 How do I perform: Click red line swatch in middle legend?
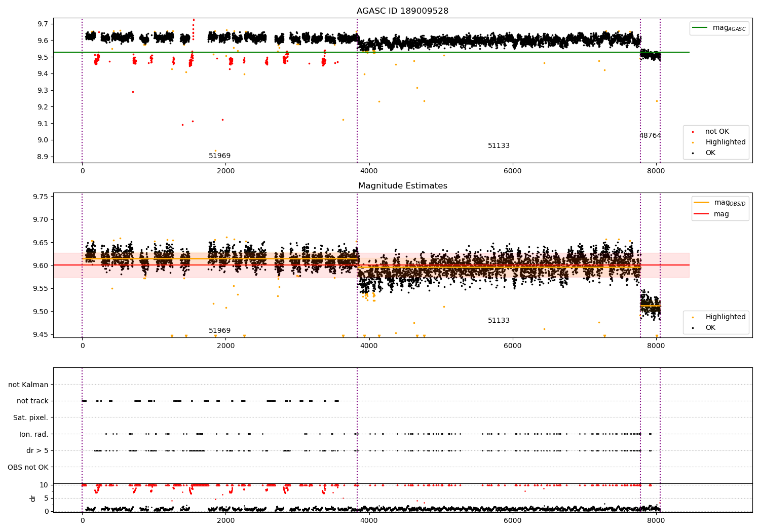coord(702,214)
